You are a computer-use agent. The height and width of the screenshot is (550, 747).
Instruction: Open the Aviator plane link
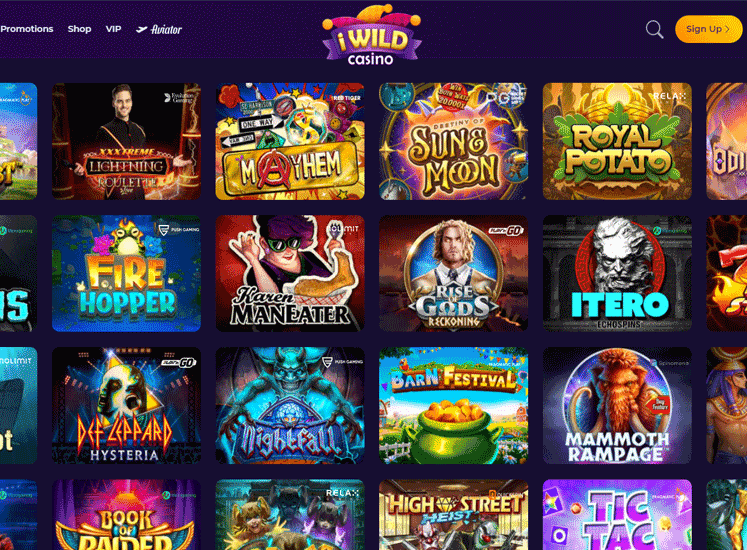pos(159,29)
